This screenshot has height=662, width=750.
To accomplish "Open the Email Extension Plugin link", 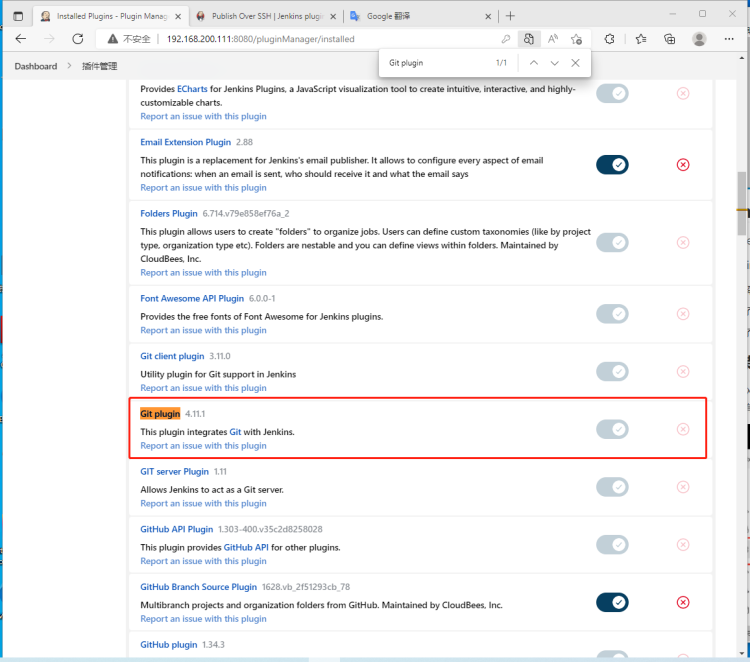I will [x=186, y=142].
